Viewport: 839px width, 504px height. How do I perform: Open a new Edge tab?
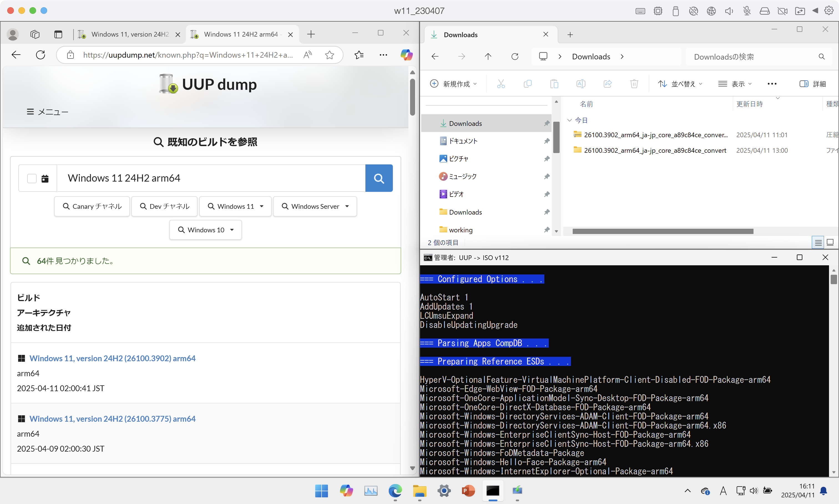click(x=310, y=34)
